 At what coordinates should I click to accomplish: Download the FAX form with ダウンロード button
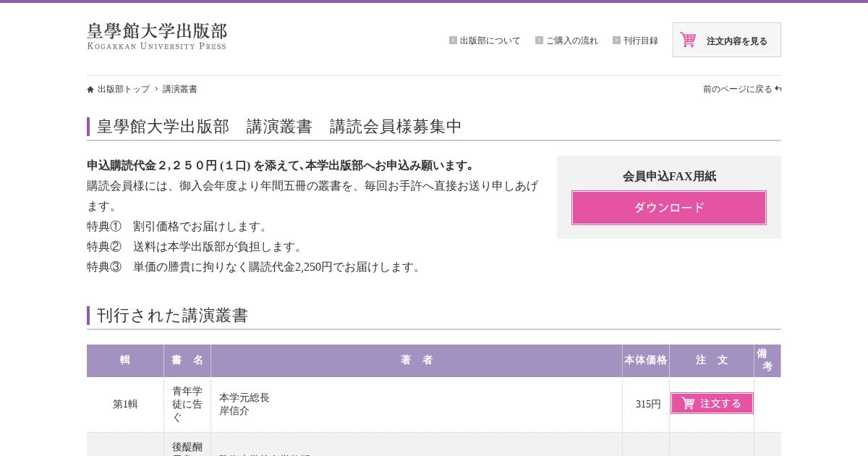point(669,208)
